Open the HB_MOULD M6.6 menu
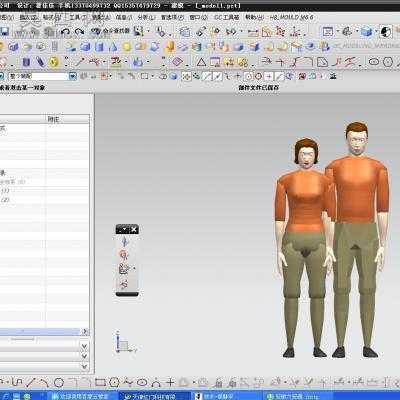The width and height of the screenshot is (400, 400). pyautogui.click(x=291, y=17)
